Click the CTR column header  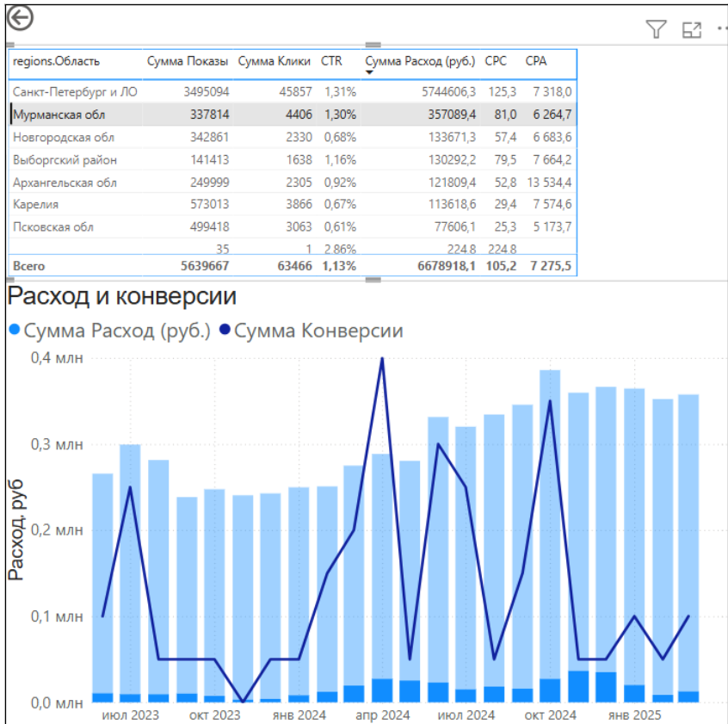click(x=331, y=61)
